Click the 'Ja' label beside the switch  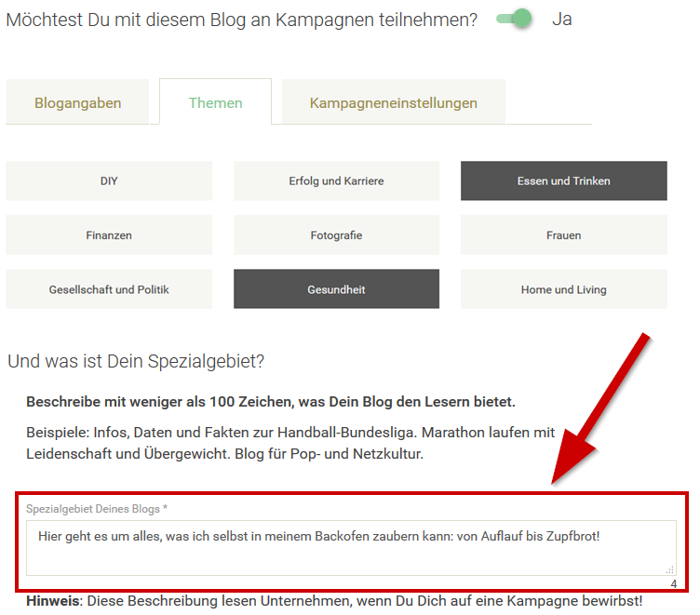(x=561, y=20)
